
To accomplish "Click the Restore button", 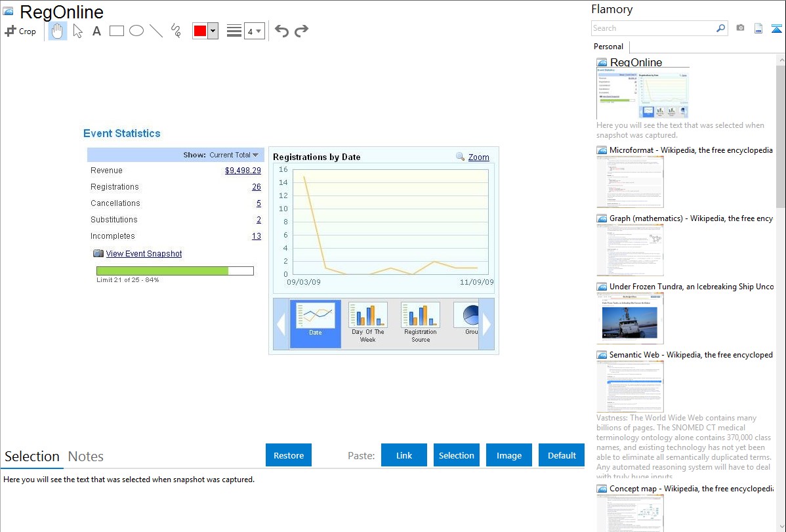I will coord(289,455).
